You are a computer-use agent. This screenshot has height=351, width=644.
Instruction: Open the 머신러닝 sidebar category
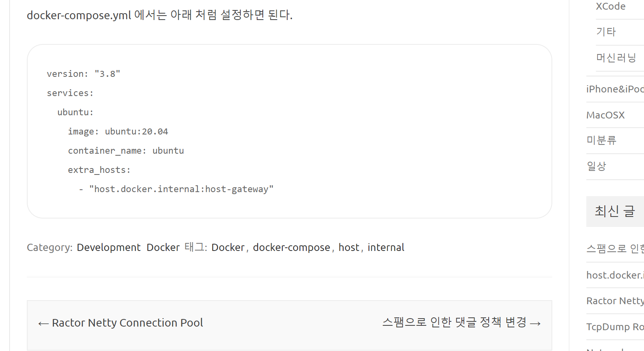click(x=616, y=58)
